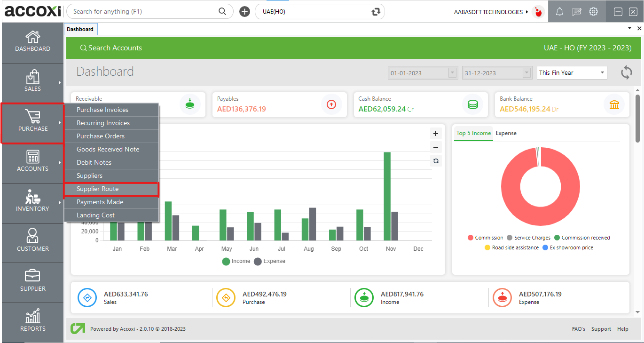Screen dimensions: 644x343
Task: Open the Dashboard home icon in sidebar
Action: 32,41
